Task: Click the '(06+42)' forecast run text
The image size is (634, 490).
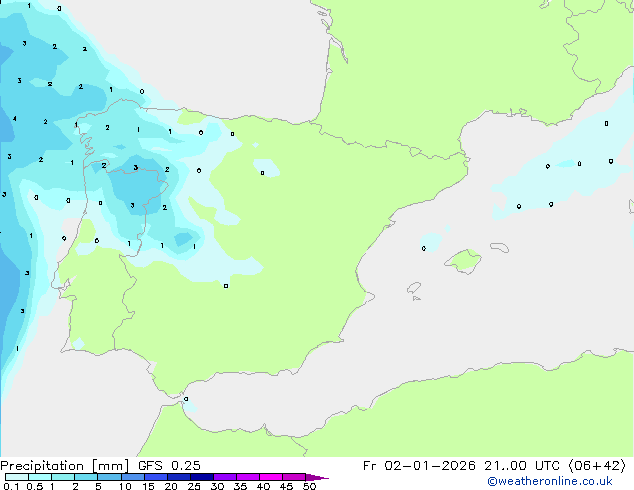Action: pos(597,466)
